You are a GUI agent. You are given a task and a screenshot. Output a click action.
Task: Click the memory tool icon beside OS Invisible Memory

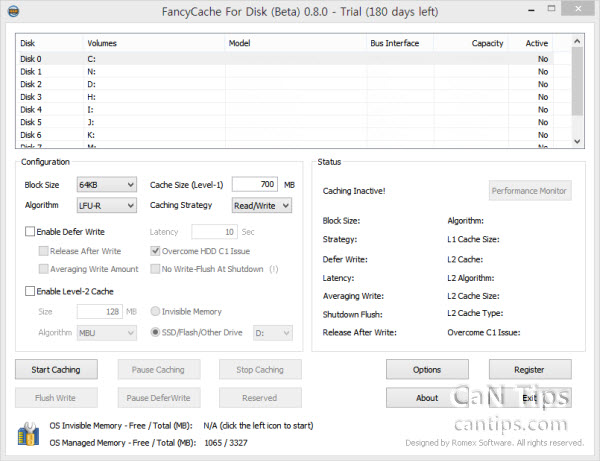click(x=28, y=434)
